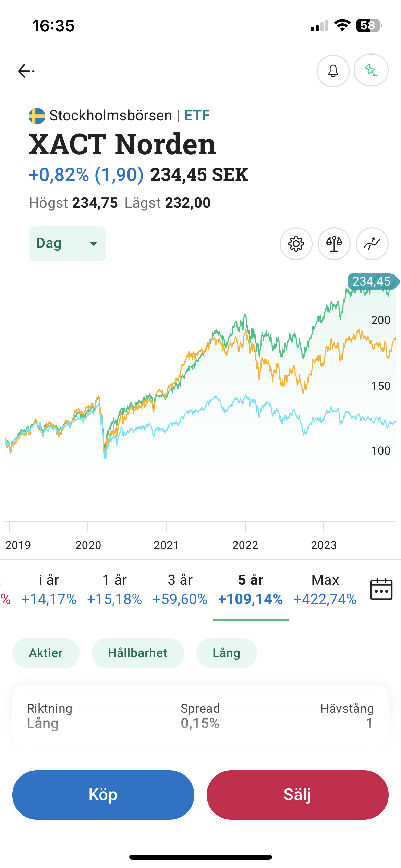Open the calendar date range icon

[x=381, y=589]
